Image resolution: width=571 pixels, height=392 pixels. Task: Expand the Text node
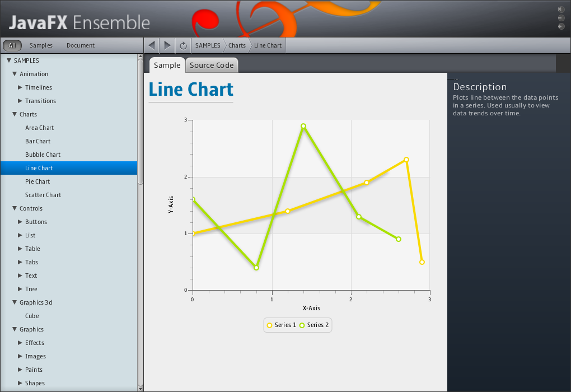20,276
